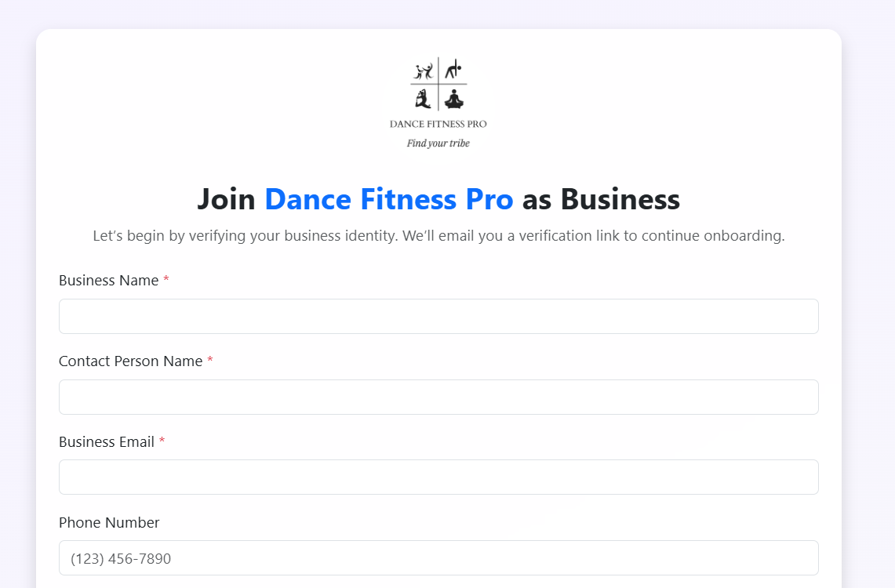The width and height of the screenshot is (895, 588).
Task: Click the seated lotus meditation figure icon
Action: pyautogui.click(x=453, y=99)
